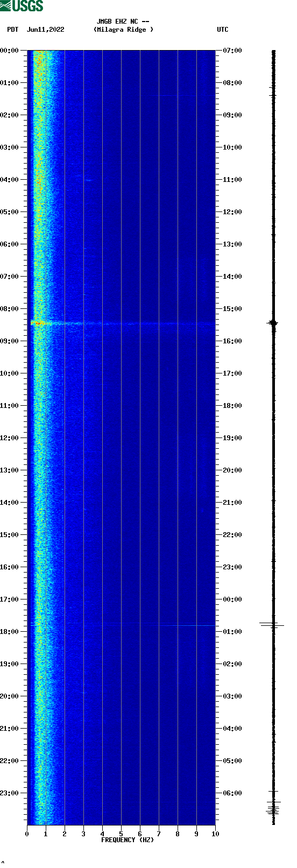The image size is (297, 868).
Task: Click the UTC time label '16:00'
Action: (x=232, y=341)
